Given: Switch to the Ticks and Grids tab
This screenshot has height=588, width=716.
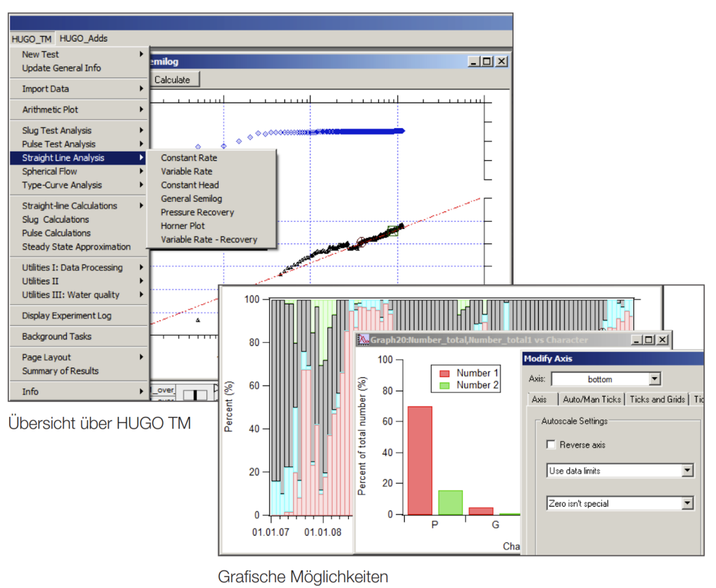Looking at the screenshot, I should pyautogui.click(x=657, y=399).
